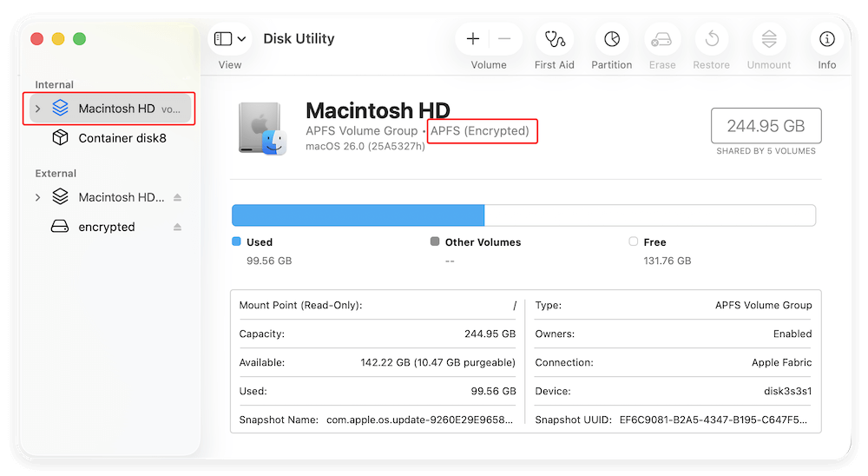
Task: Click the Free 131.76 GB value
Action: click(x=667, y=261)
